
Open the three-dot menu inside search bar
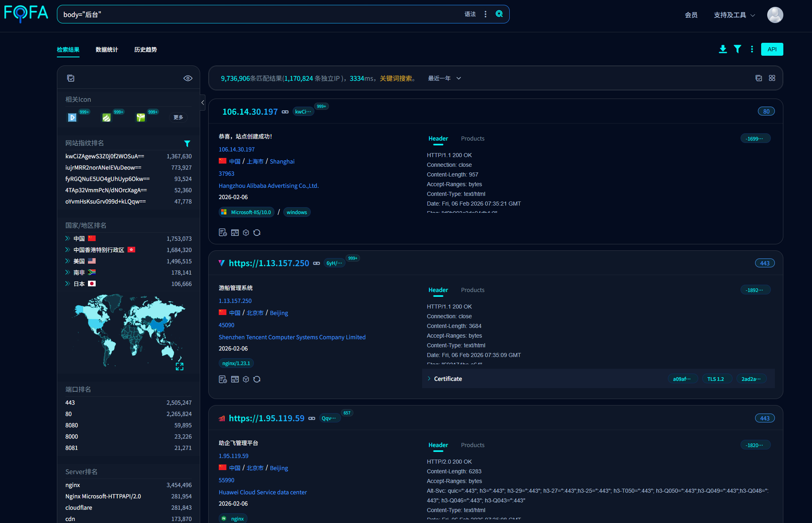(x=486, y=14)
